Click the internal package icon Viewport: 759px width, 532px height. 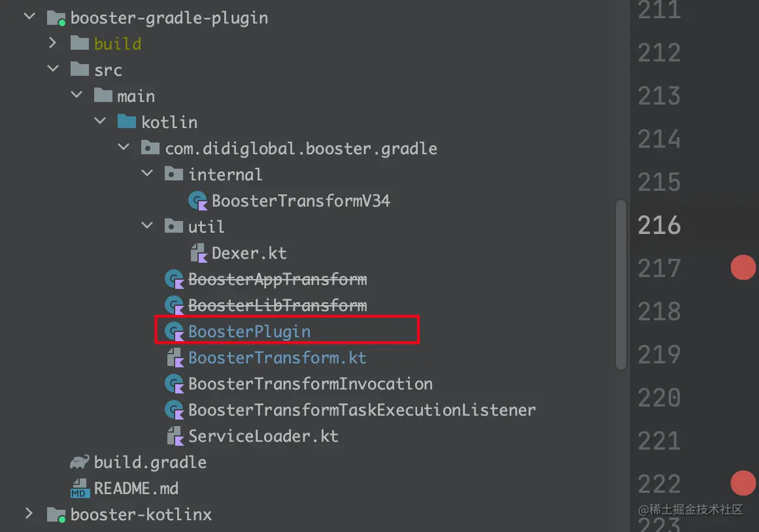click(174, 174)
